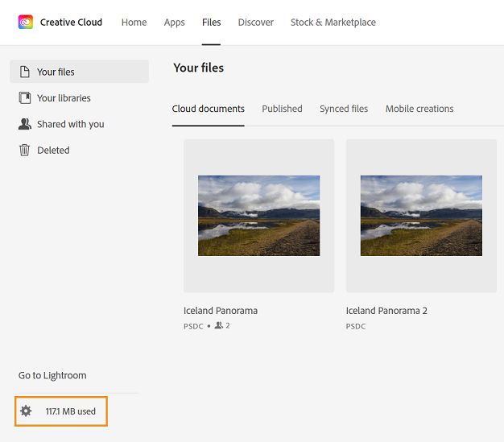The height and width of the screenshot is (442, 504).
Task: Click the Creative Cloud logo icon
Action: (x=26, y=22)
